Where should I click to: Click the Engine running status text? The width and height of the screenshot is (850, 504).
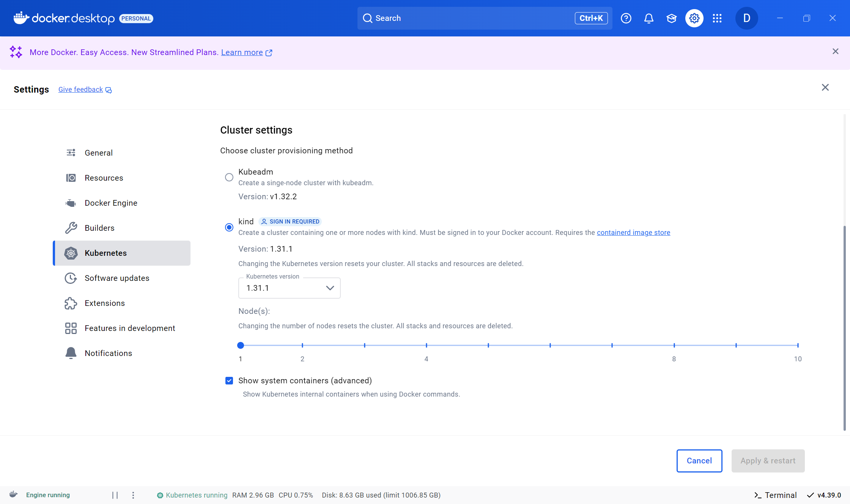click(48, 495)
